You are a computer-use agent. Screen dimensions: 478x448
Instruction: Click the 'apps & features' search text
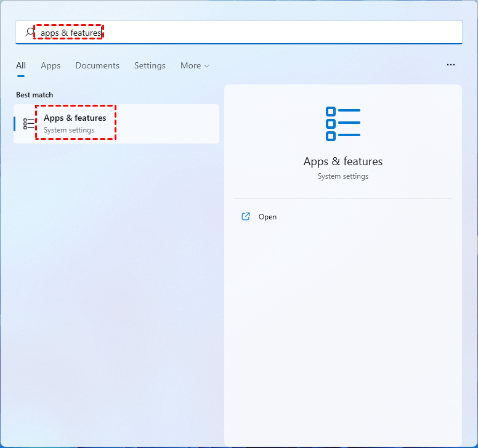click(x=71, y=33)
